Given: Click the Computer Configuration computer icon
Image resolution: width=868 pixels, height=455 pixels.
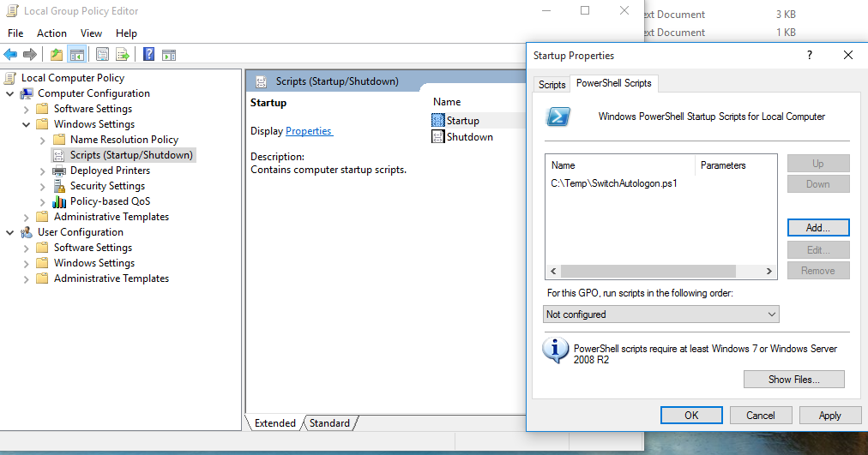Looking at the screenshot, I should click(x=27, y=93).
